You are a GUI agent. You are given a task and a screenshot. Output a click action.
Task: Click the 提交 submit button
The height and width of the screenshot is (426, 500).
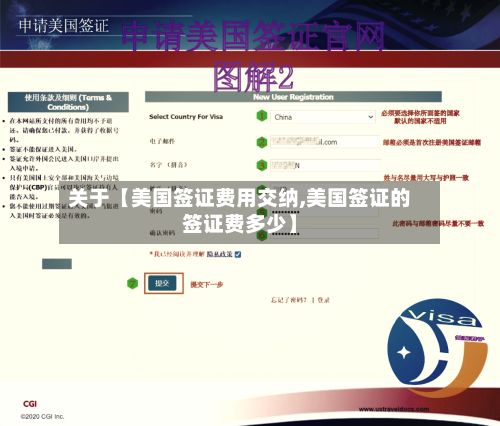coord(162,283)
